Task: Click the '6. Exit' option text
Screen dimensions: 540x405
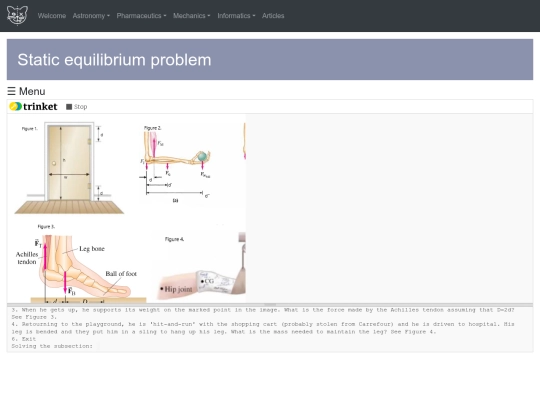Action: pos(23,339)
